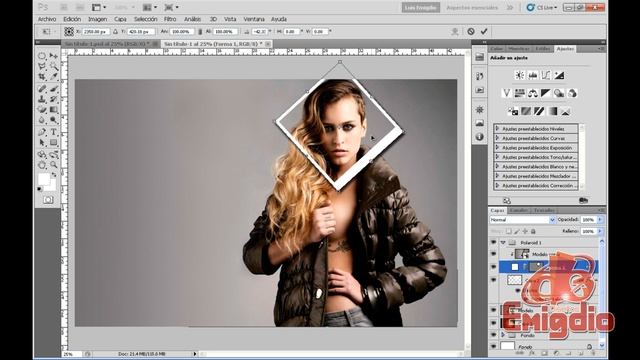Viewport: 640px width, 360px height.
Task: Add a Black & White adjustment
Action: tap(546, 93)
